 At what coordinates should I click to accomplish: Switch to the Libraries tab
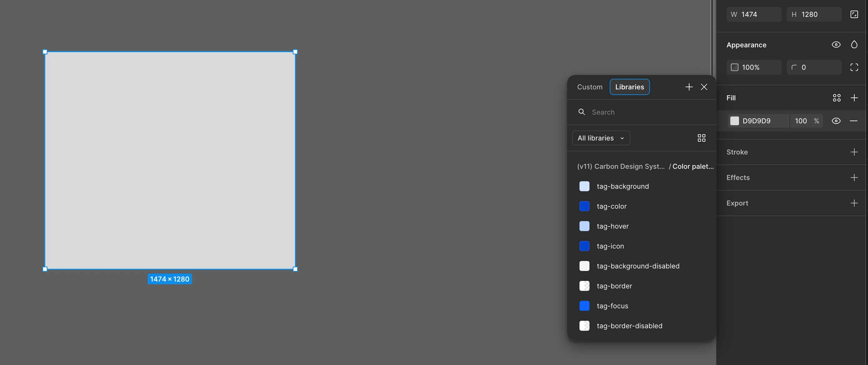point(629,87)
